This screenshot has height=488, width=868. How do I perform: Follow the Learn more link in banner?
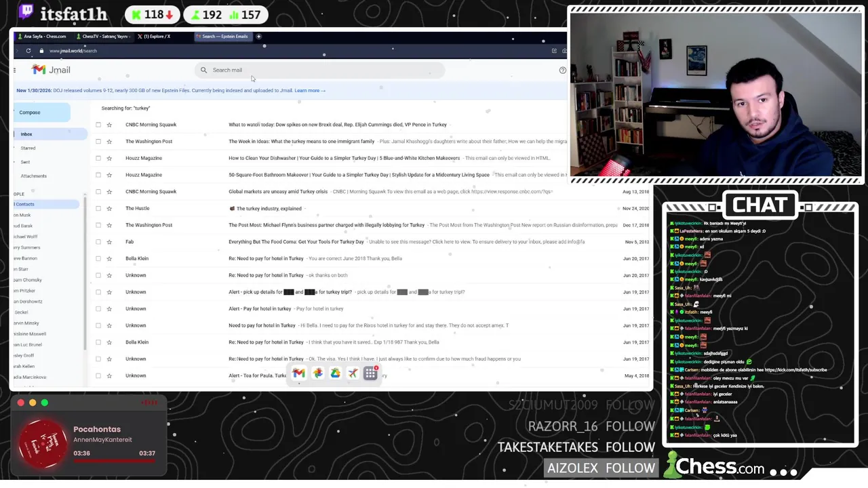(x=310, y=90)
